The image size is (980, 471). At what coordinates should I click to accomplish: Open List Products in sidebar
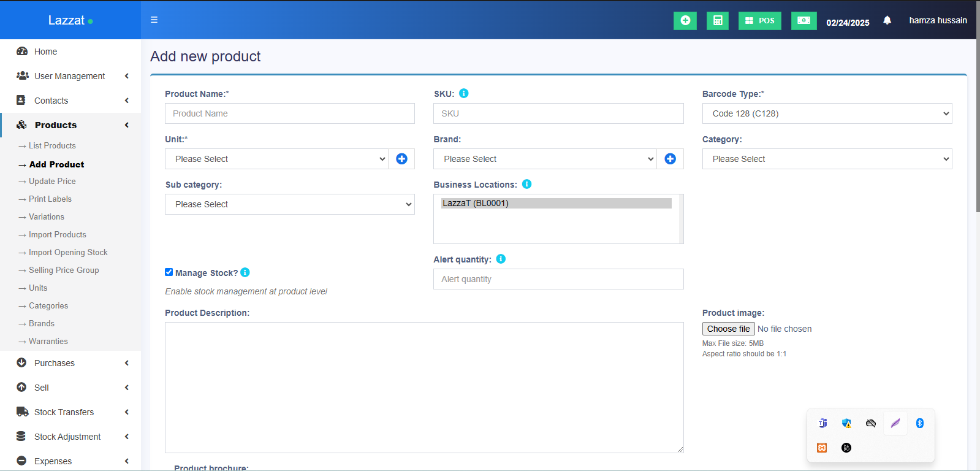[52, 146]
